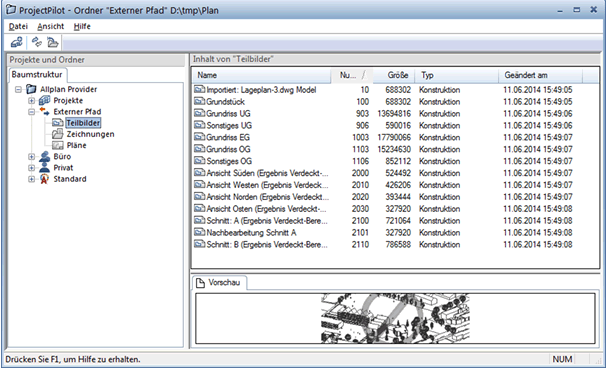Select the Vorschau tab
The width and height of the screenshot is (607, 372).
point(219,283)
